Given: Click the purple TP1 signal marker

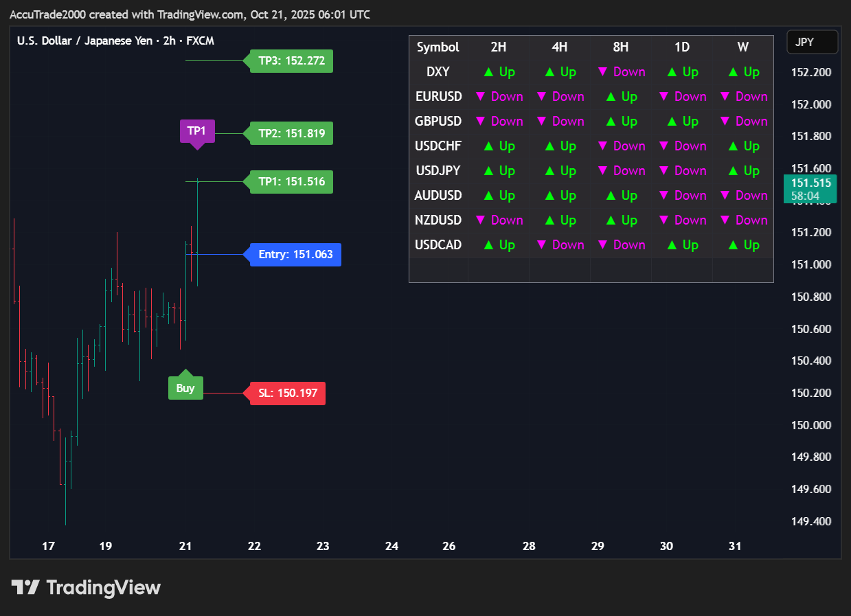Looking at the screenshot, I should (197, 130).
